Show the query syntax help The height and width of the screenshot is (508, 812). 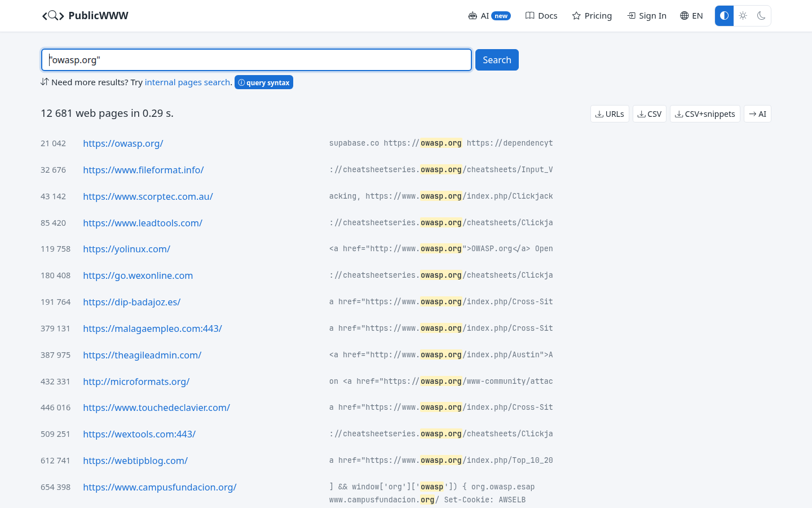click(264, 82)
